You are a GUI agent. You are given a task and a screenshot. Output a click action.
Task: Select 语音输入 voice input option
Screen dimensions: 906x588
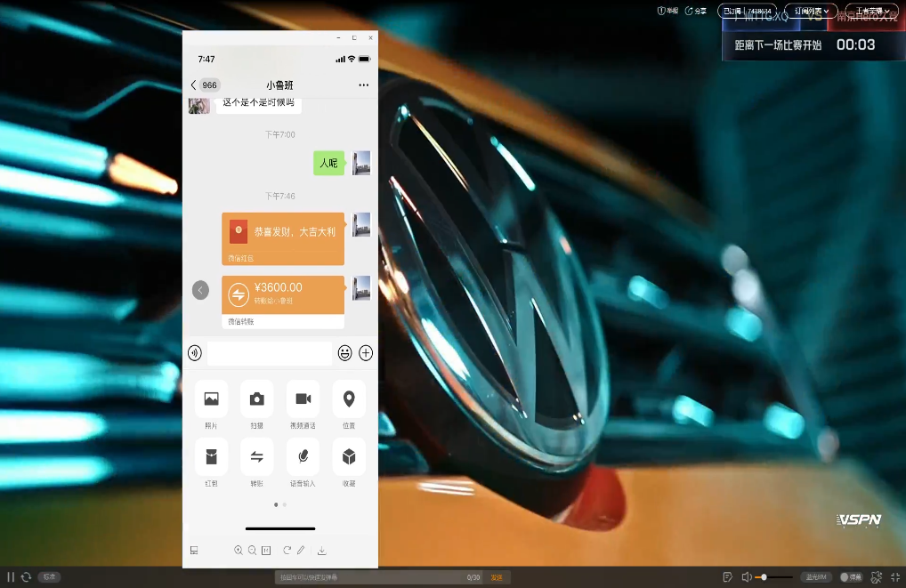coord(303,463)
